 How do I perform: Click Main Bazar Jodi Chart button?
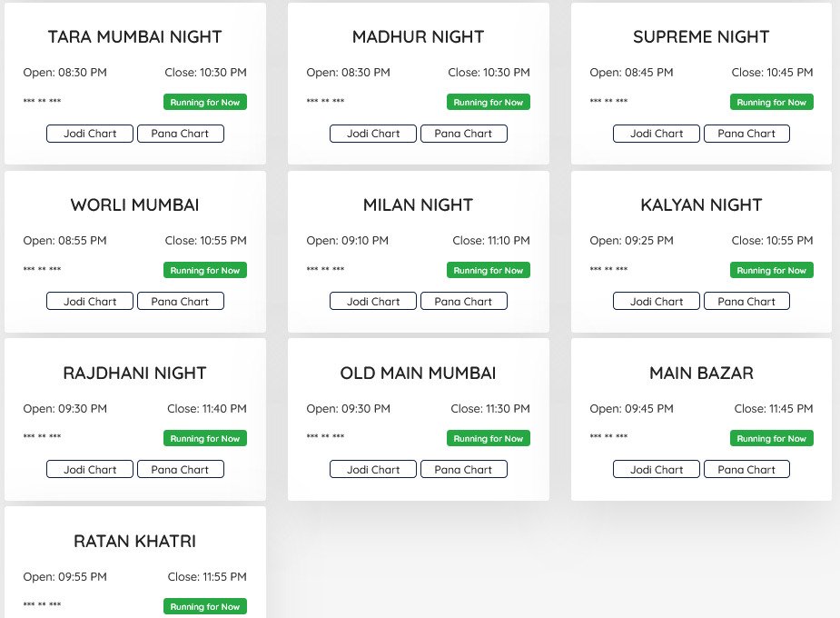click(657, 470)
